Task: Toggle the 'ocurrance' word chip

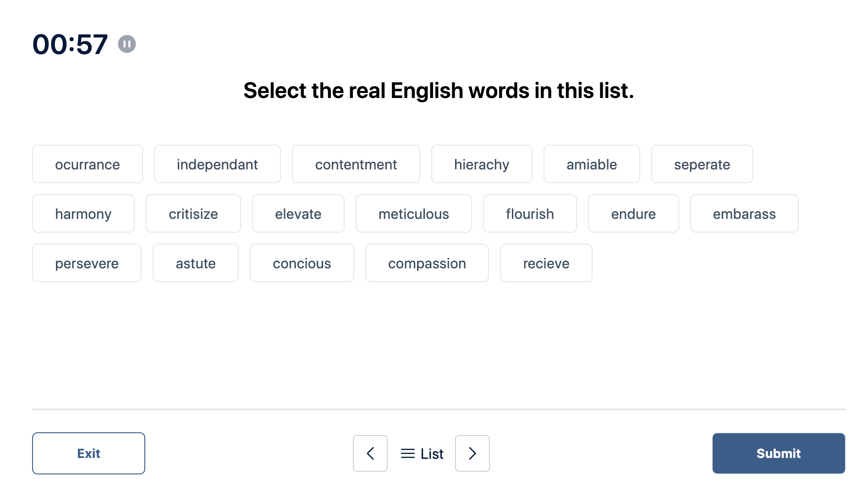Action: click(88, 164)
